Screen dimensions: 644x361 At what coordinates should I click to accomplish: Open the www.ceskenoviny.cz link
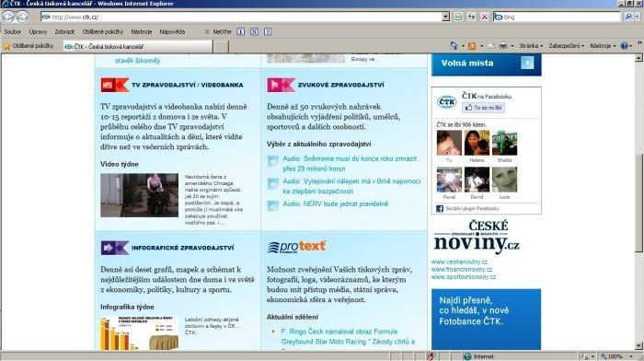click(459, 262)
